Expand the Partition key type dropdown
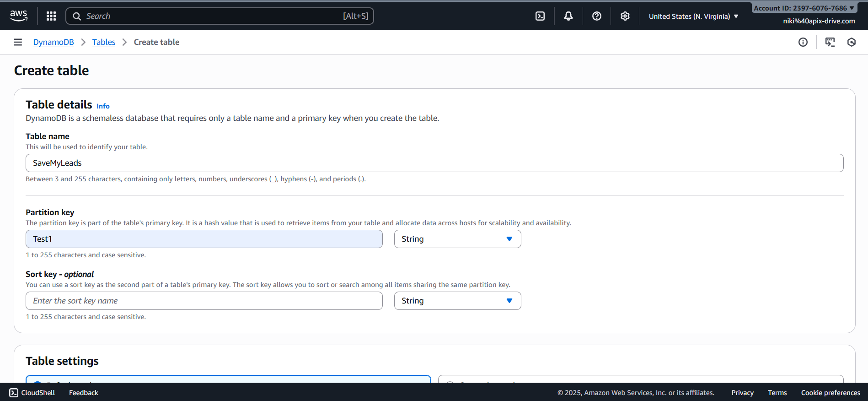The image size is (868, 401). click(x=457, y=239)
